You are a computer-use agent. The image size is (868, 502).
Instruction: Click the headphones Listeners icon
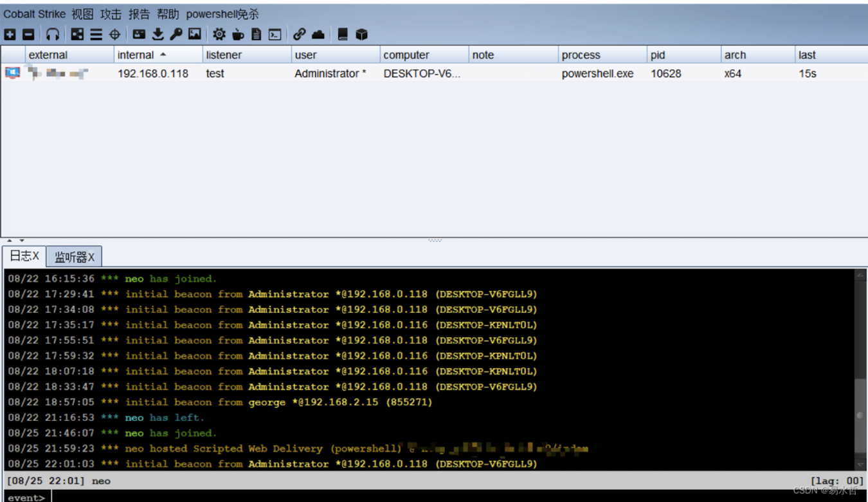[53, 35]
